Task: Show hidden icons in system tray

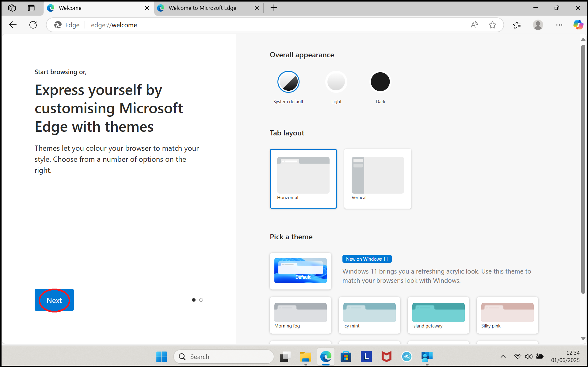Action: point(503,356)
